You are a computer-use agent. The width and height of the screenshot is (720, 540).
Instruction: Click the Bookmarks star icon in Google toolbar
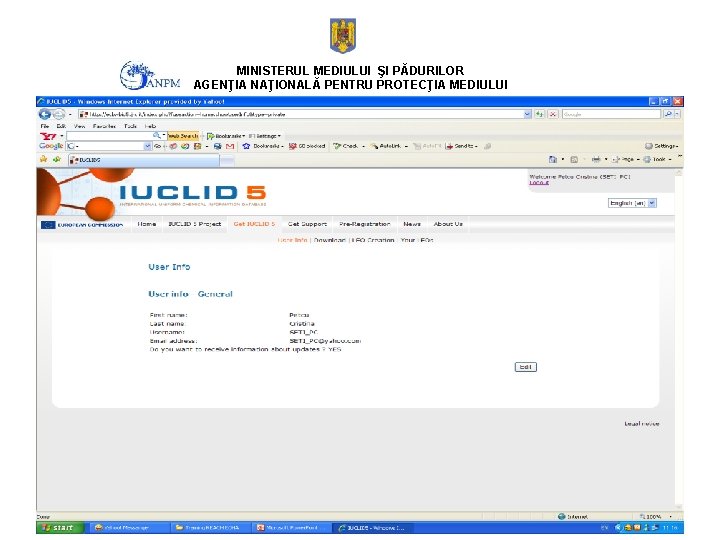246,146
